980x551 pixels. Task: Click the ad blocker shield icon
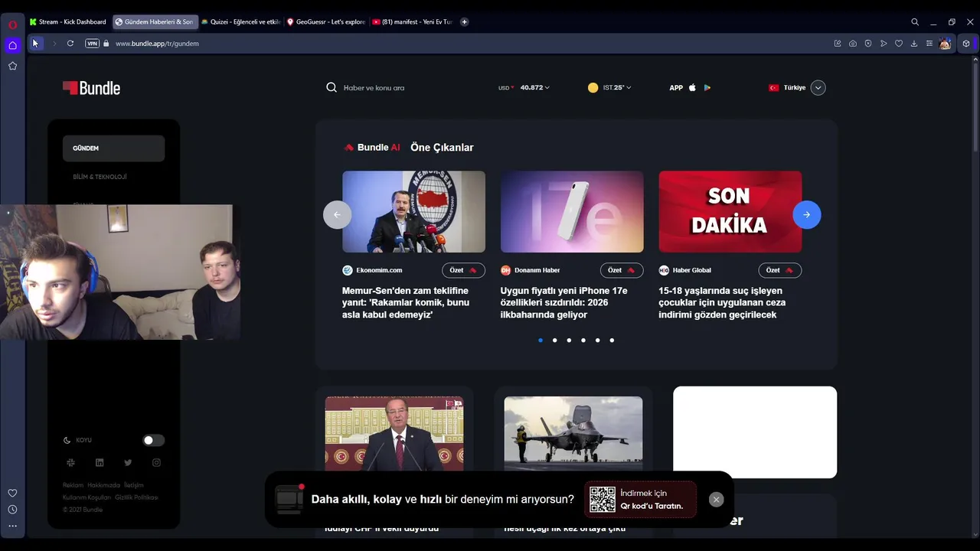(x=868, y=44)
